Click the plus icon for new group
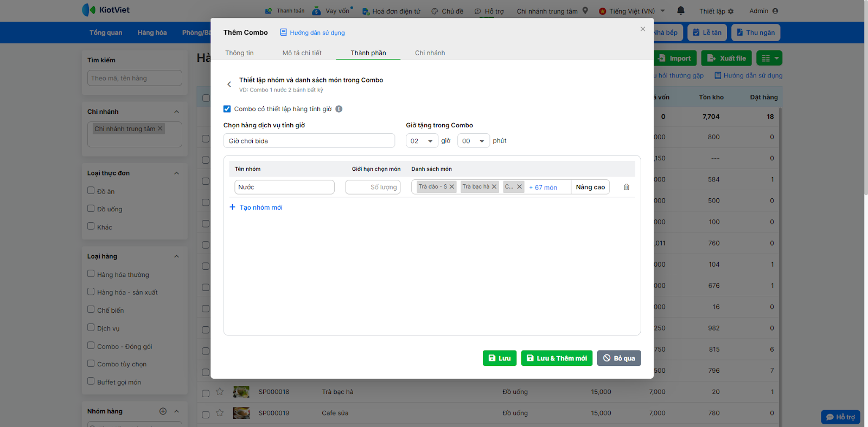Viewport: 868px width, 427px height. (x=232, y=207)
